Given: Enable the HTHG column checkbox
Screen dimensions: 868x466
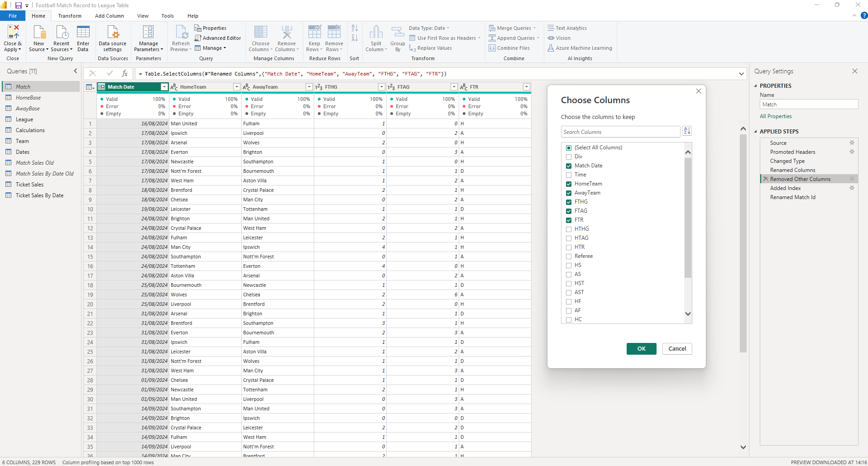Looking at the screenshot, I should (569, 229).
